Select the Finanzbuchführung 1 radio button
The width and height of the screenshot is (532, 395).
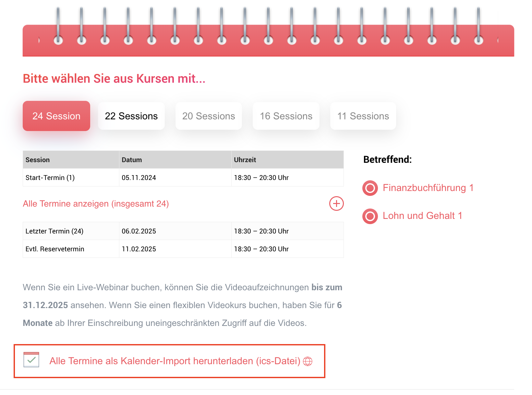pyautogui.click(x=370, y=188)
